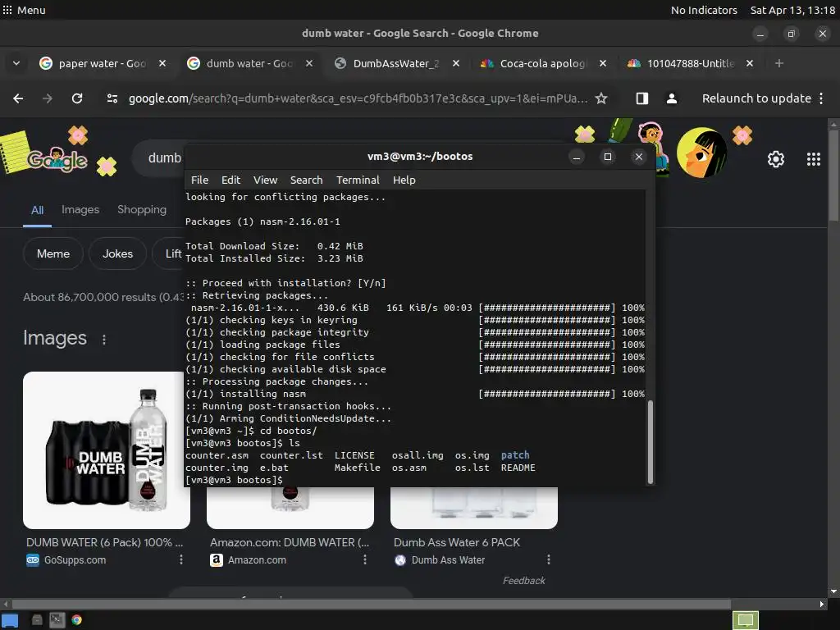Open the Images section three-dot options
This screenshot has width=840, height=630.
tap(104, 339)
